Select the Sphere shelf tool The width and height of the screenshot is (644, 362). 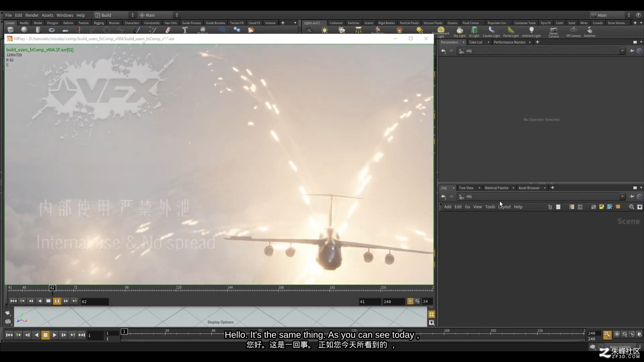point(24,30)
